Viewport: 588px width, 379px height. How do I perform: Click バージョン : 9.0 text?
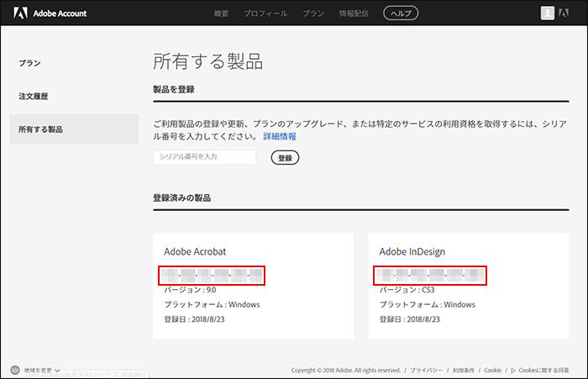click(190, 290)
